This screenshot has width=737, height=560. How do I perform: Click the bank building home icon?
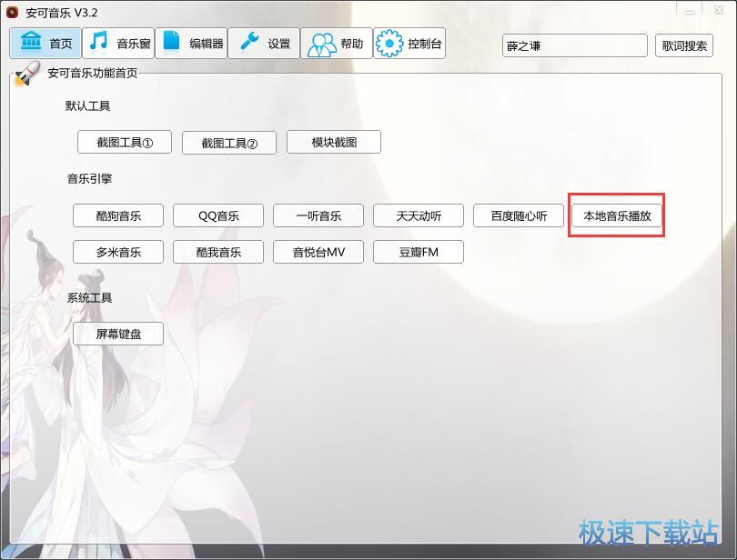click(x=31, y=41)
